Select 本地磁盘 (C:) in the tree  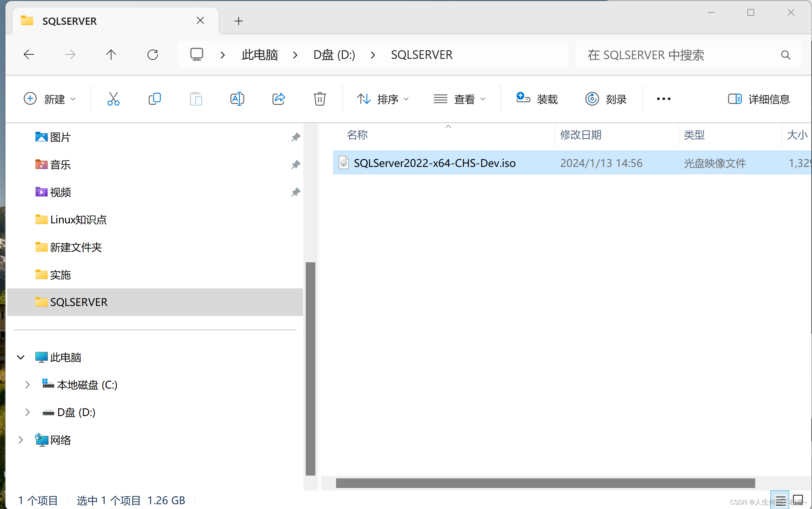tap(79, 385)
